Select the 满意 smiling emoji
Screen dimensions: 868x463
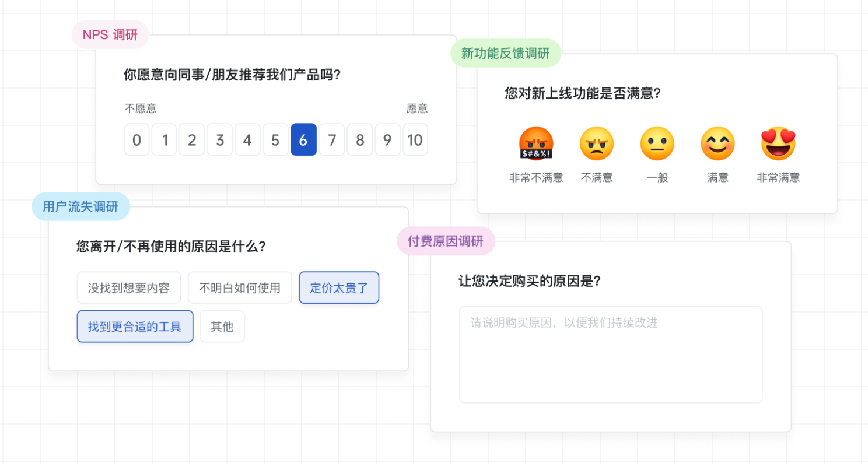tap(718, 143)
